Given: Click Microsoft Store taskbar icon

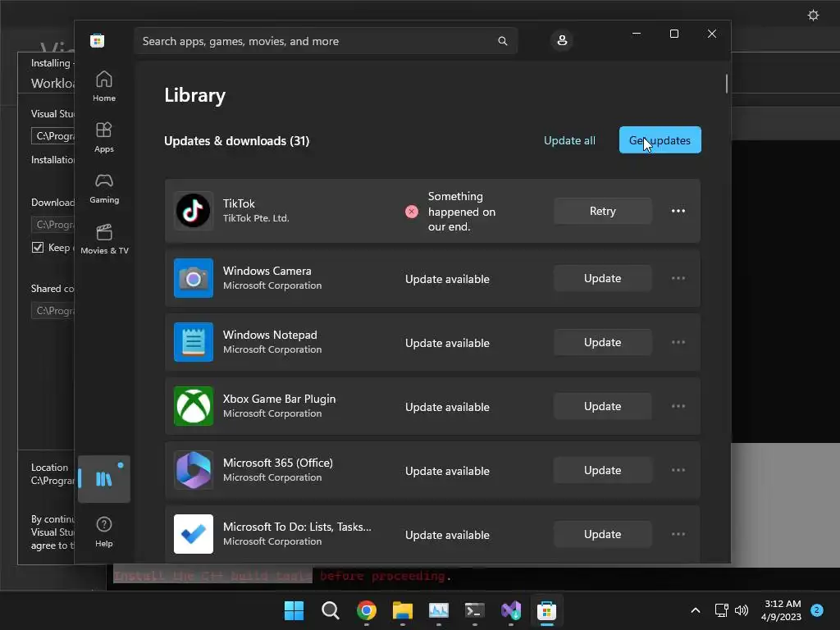Looking at the screenshot, I should point(546,610).
